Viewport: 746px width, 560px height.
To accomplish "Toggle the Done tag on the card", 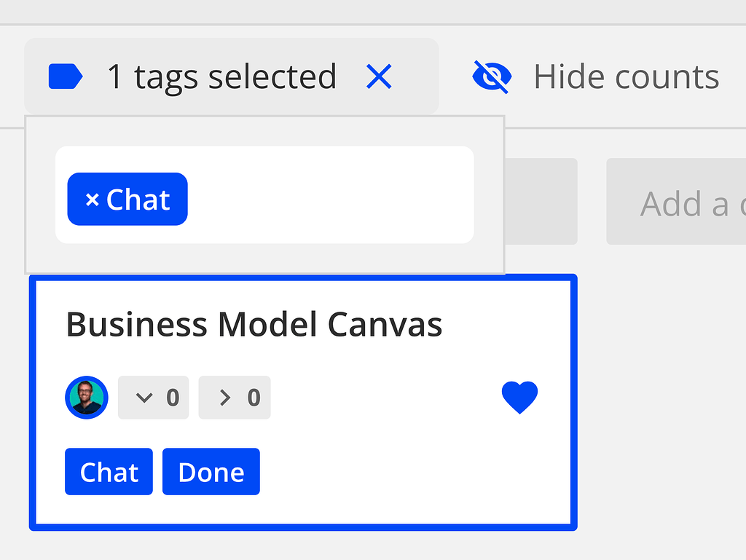I will point(211,471).
